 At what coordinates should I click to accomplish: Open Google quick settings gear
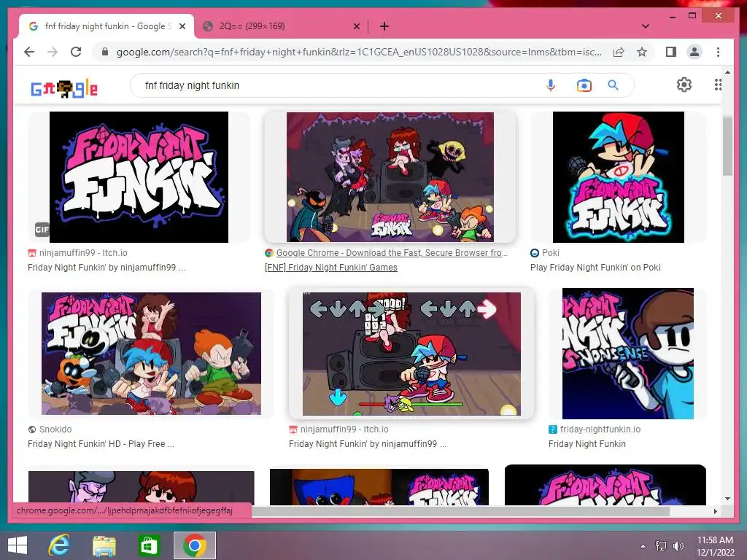pyautogui.click(x=684, y=85)
